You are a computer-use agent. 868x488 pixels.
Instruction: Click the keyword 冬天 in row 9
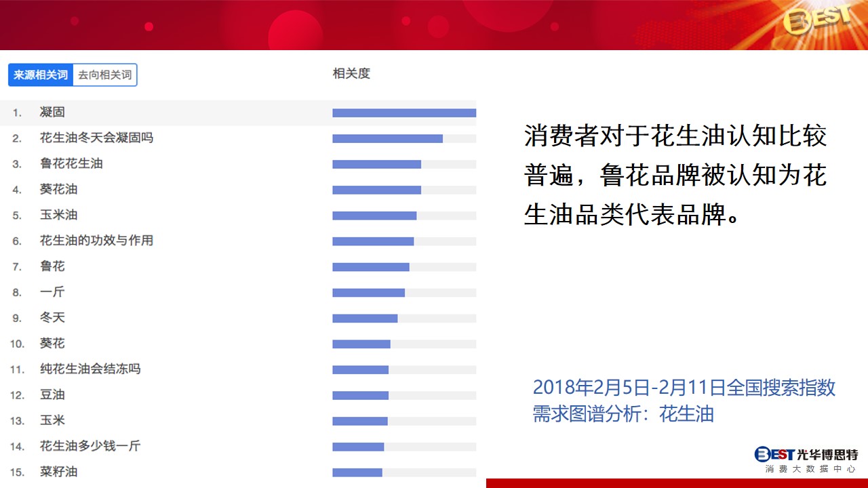point(52,318)
